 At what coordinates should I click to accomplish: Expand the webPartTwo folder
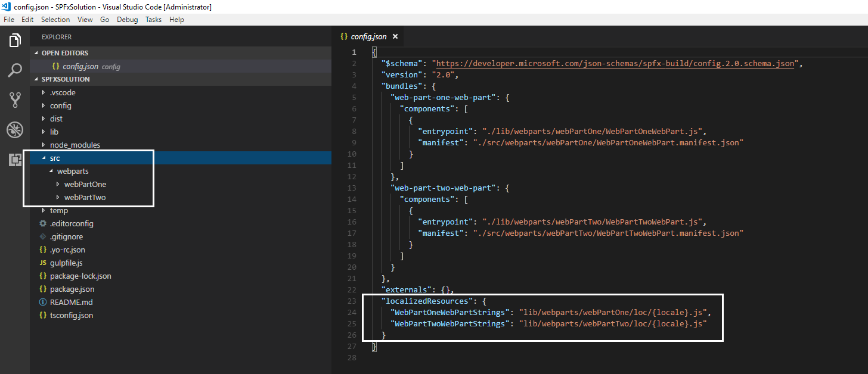(x=180, y=197)
